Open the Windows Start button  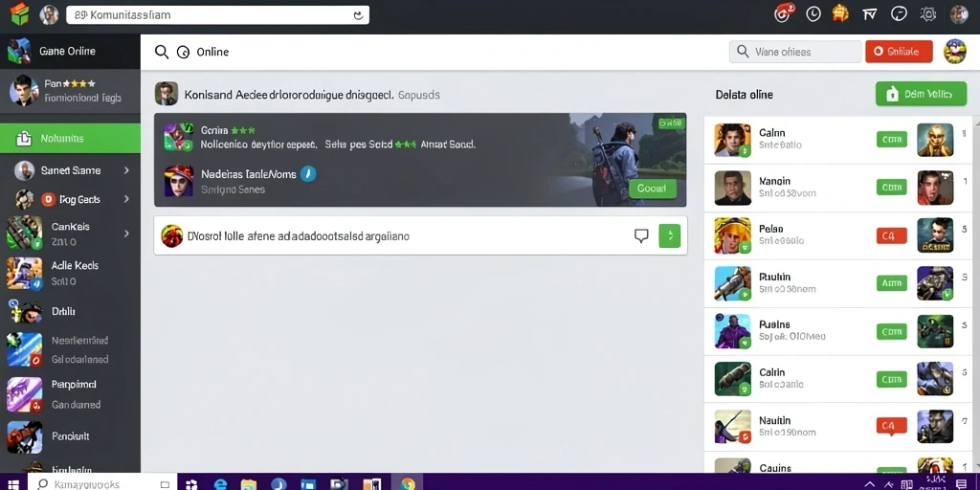tap(13, 483)
